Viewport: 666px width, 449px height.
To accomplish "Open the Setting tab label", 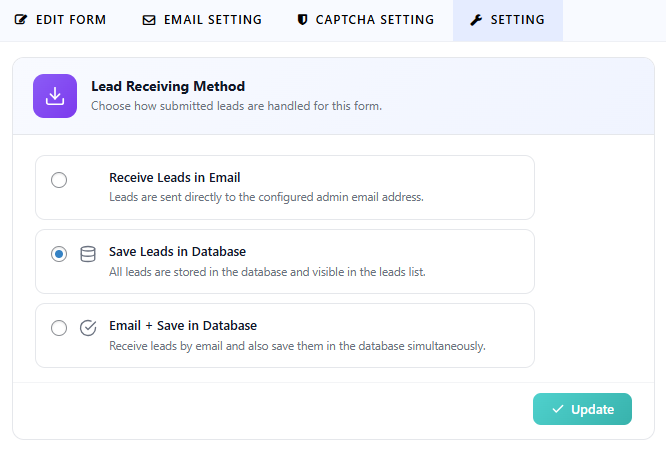I will click(517, 20).
